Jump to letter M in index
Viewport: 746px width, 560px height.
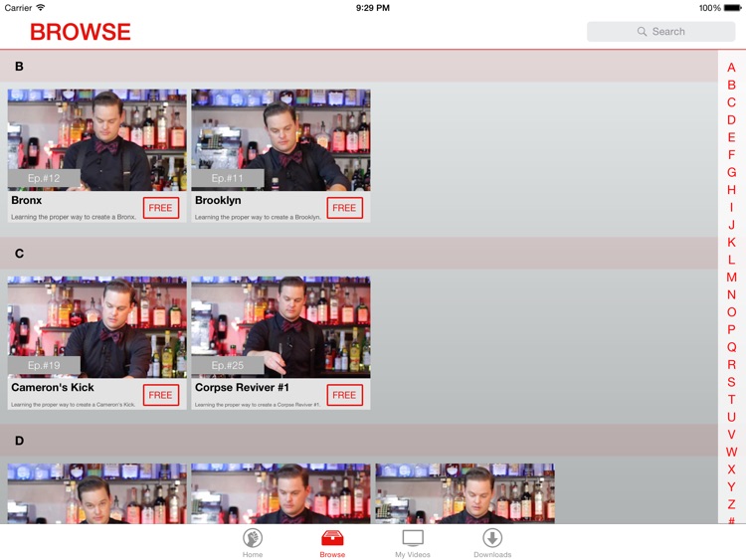pos(731,278)
